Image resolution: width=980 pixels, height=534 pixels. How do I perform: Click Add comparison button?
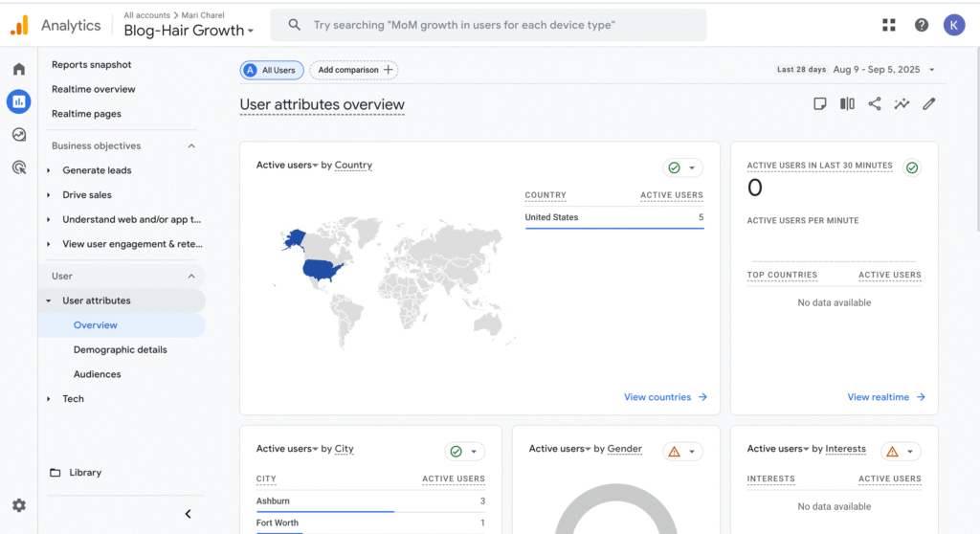[x=354, y=70]
